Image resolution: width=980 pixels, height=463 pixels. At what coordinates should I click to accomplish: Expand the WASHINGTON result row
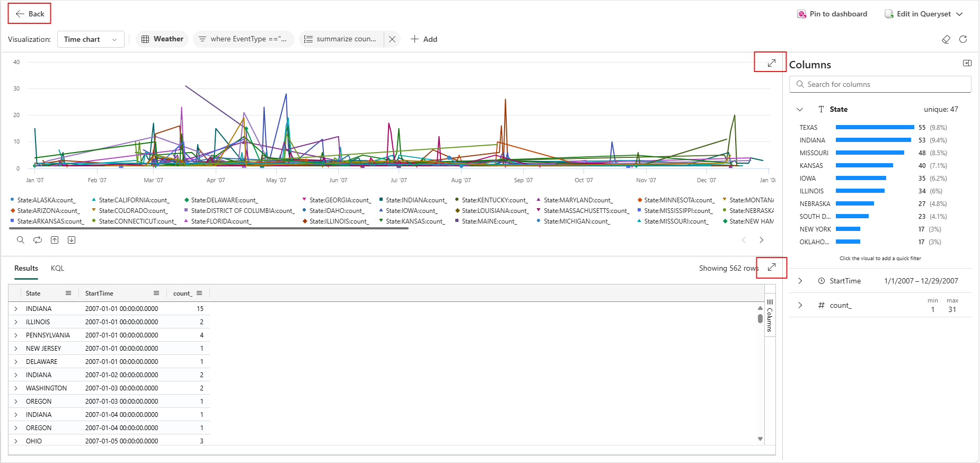pyautogui.click(x=16, y=388)
